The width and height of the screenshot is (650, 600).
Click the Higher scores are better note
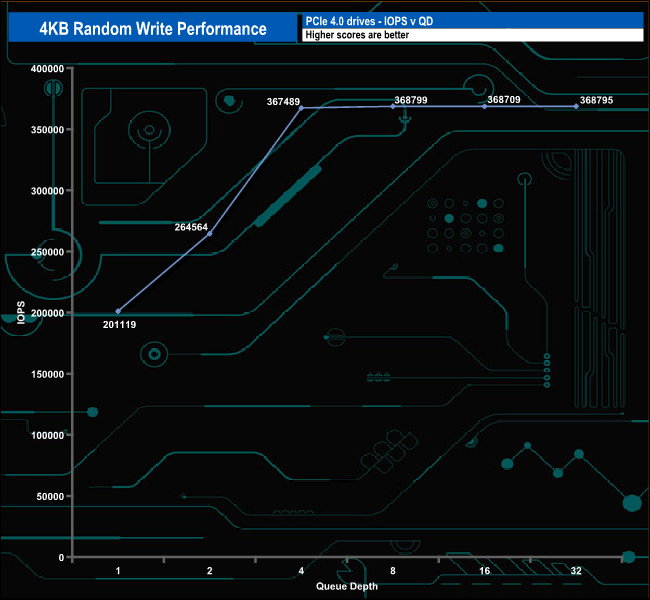pos(357,35)
